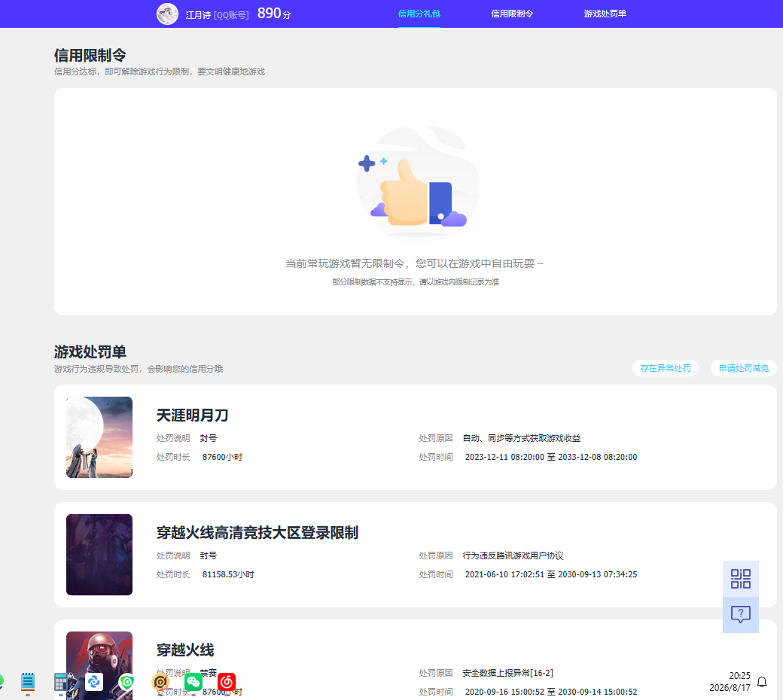Open WeChat from the taskbar

[x=193, y=681]
